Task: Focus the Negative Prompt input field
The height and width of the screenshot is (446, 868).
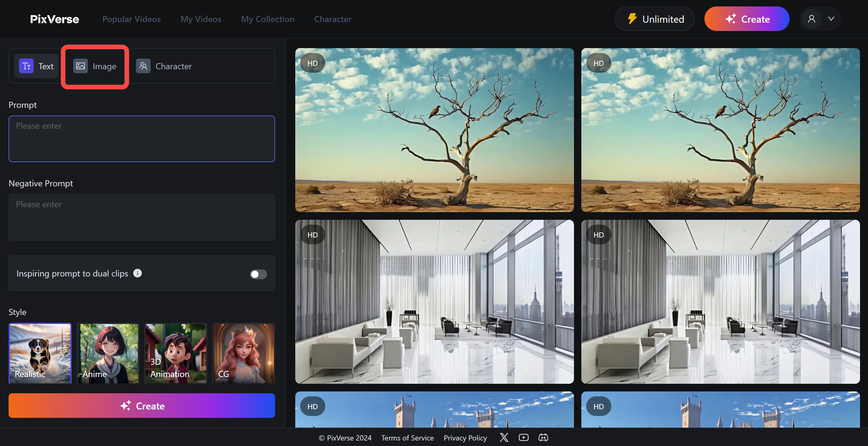Action: coord(142,217)
